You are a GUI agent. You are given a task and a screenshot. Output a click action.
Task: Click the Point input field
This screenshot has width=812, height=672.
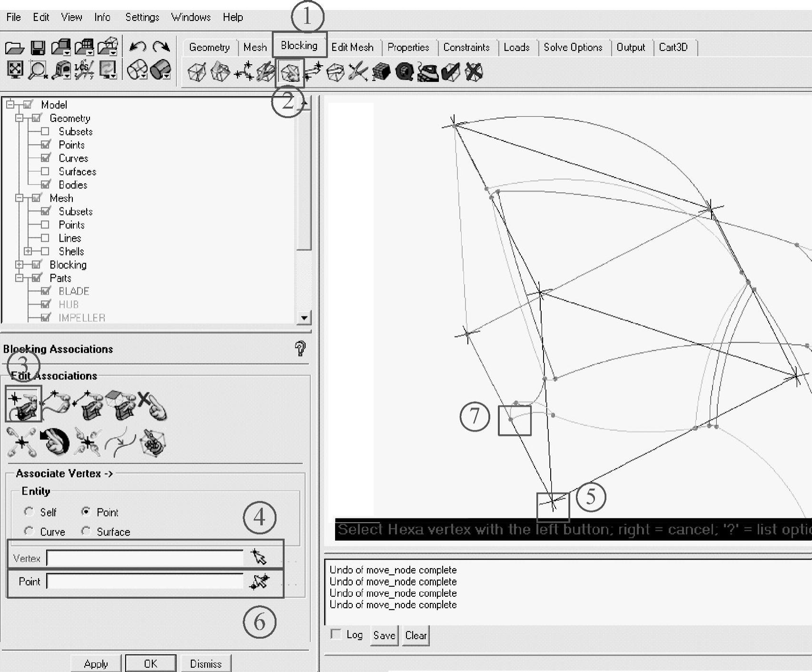pos(145,581)
